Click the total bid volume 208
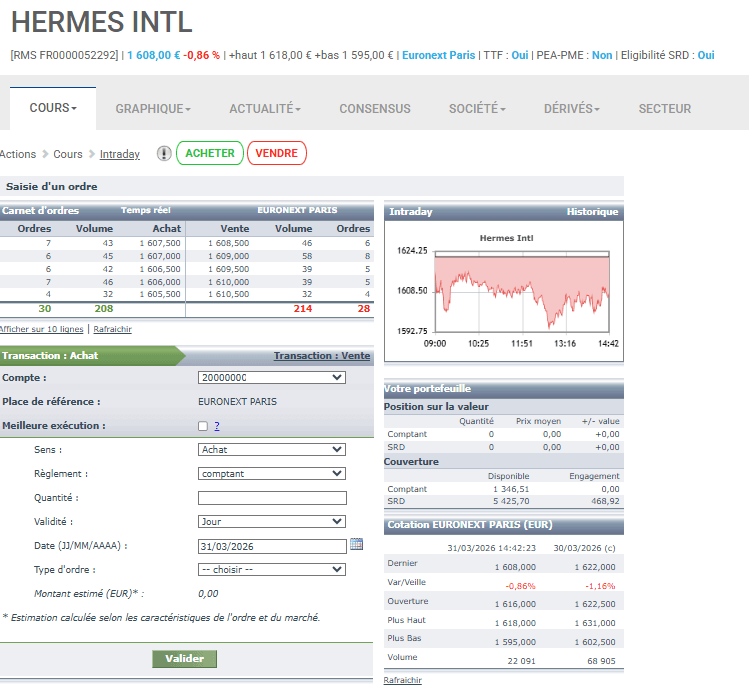This screenshot has height=693, width=749. point(104,309)
